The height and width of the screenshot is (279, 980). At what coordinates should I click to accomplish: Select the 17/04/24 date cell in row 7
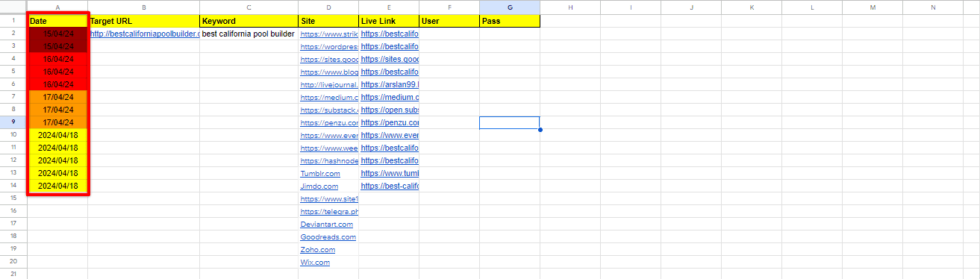point(57,98)
